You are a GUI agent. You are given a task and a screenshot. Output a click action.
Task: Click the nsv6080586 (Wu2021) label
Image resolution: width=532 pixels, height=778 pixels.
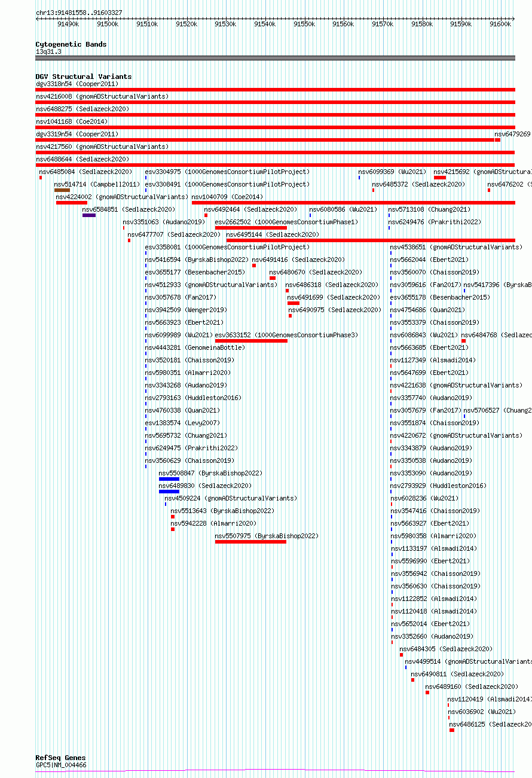coord(343,209)
